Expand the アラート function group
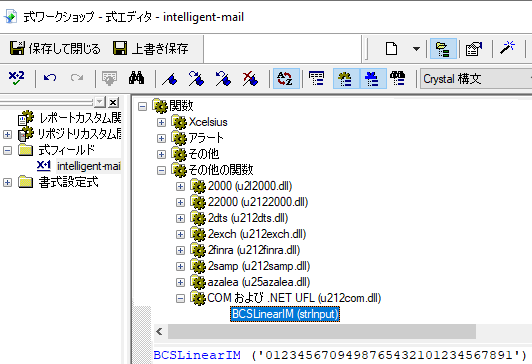The width and height of the screenshot is (532, 364). click(x=162, y=138)
